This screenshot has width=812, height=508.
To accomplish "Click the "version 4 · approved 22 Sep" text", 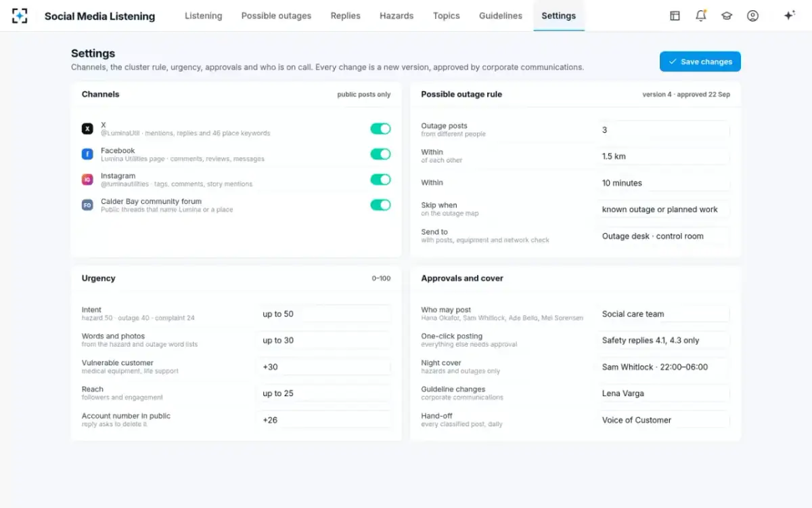I will [686, 95].
